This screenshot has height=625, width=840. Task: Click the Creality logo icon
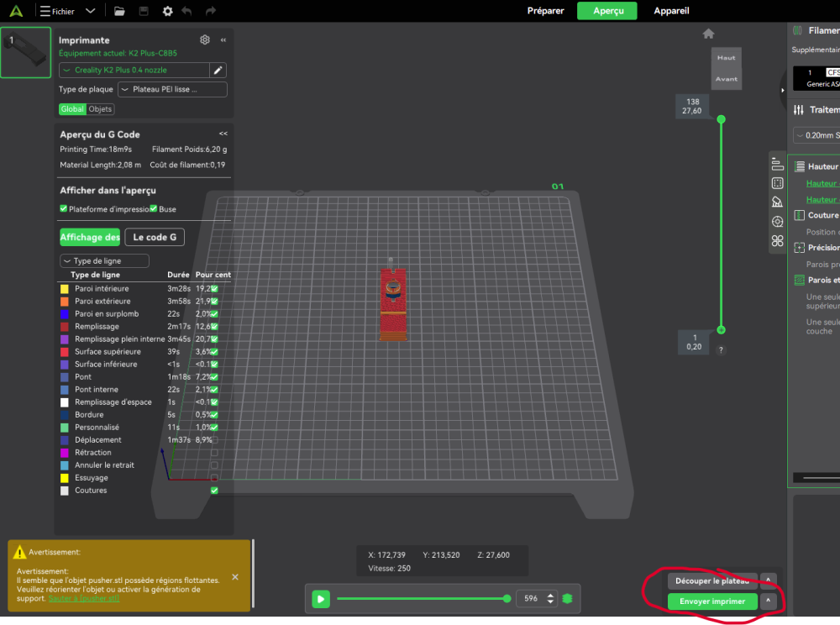(16, 11)
